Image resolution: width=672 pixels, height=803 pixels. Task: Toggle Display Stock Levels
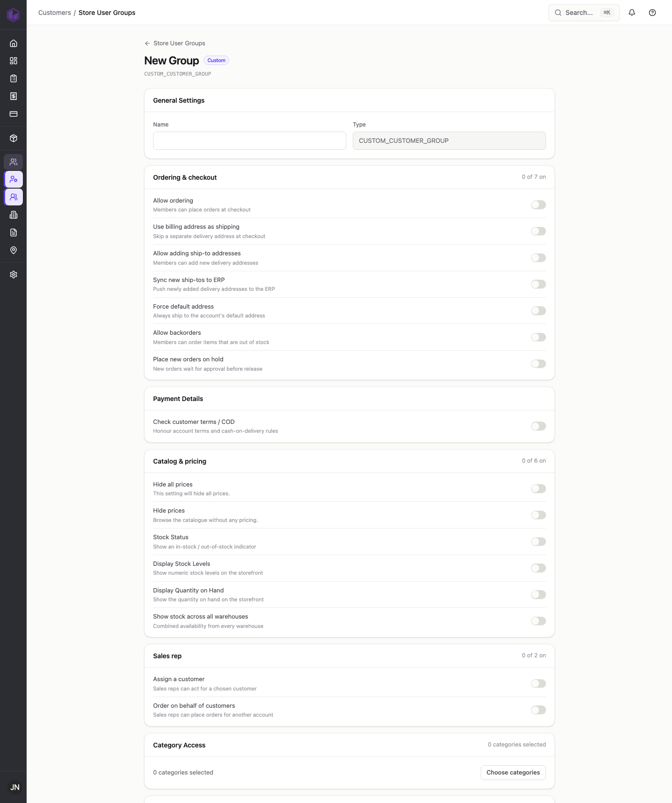[x=539, y=568]
